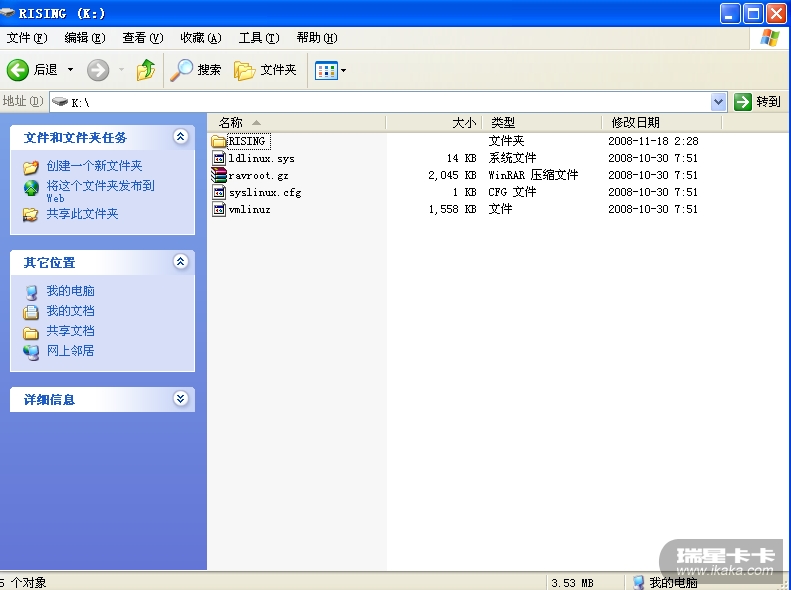This screenshot has width=791, height=590.
Task: Toggle the 文件夹 folders pane button
Action: coord(265,70)
